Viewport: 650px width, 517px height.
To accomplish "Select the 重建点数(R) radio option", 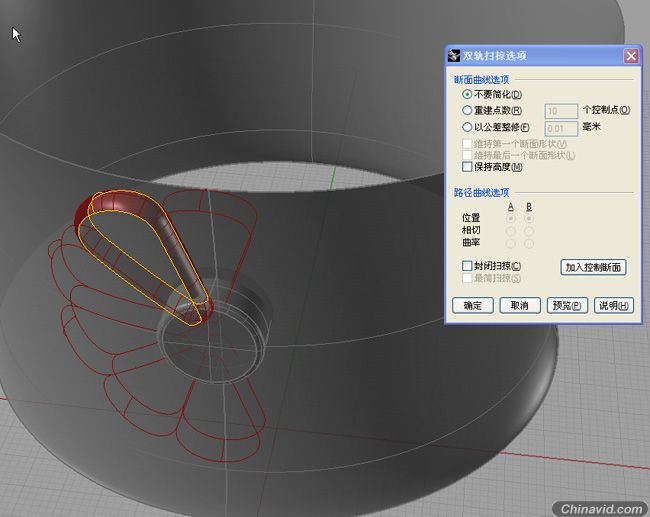I will tap(467, 110).
